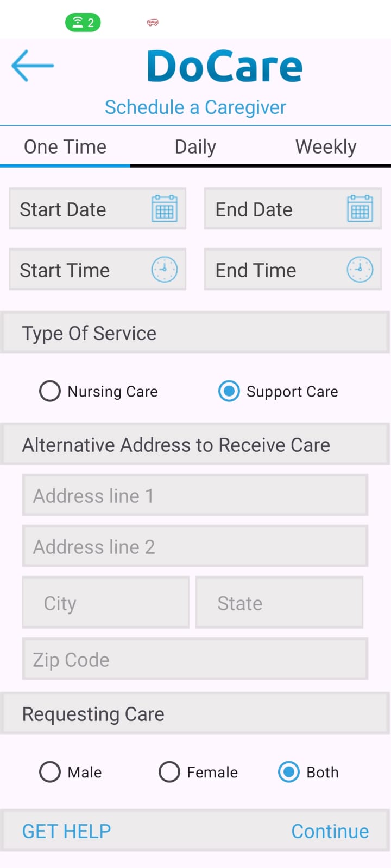This screenshot has width=391, height=868.
Task: Tap the End Time clock icon
Action: [x=360, y=270]
